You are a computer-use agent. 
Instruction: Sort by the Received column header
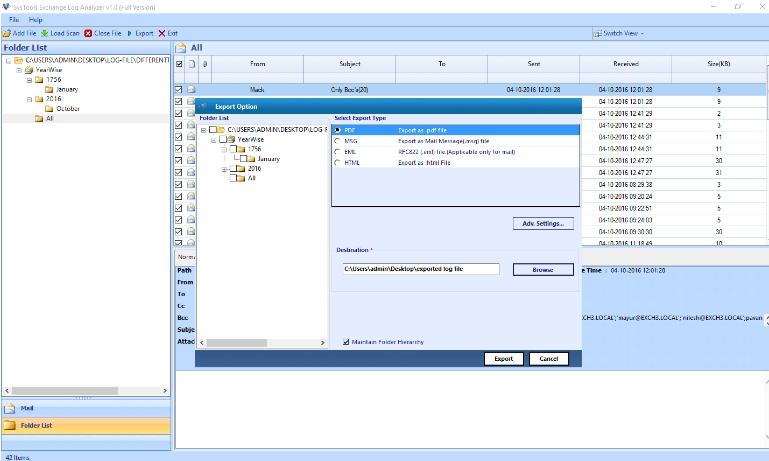(625, 64)
